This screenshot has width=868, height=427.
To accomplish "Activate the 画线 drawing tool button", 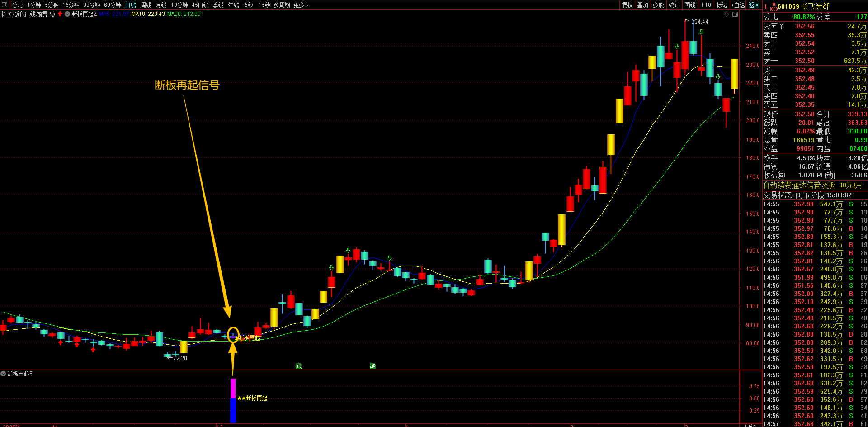I will point(690,5).
